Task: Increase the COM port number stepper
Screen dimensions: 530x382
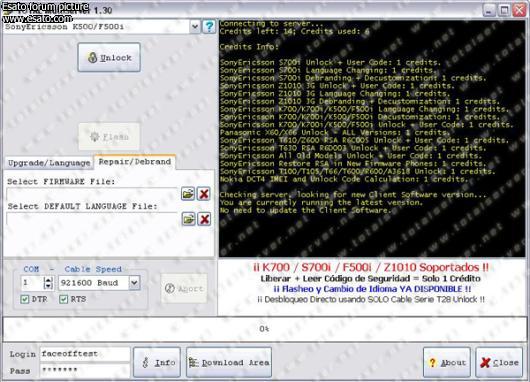Action: pyautogui.click(x=48, y=280)
